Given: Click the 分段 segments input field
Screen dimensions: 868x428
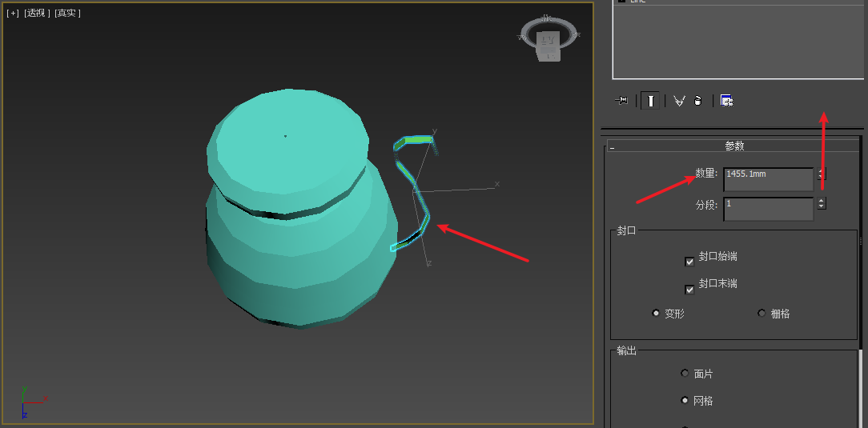Looking at the screenshot, I should click(769, 209).
